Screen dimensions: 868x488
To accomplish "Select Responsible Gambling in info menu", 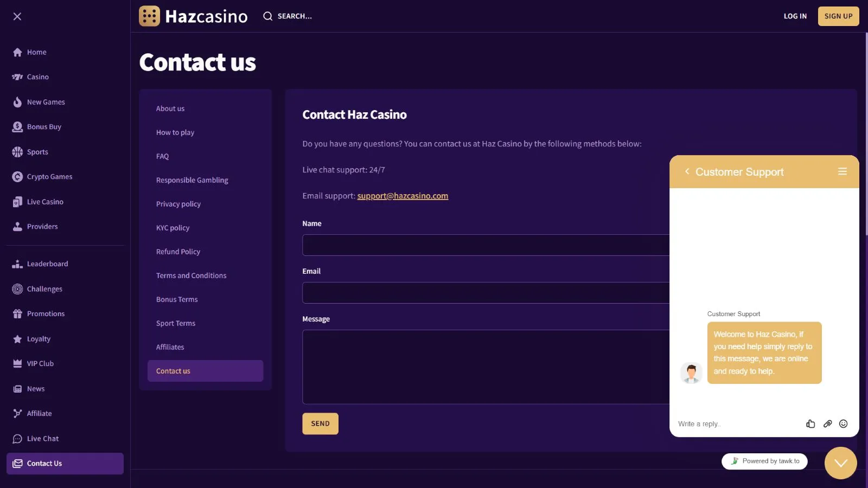I will click(192, 180).
